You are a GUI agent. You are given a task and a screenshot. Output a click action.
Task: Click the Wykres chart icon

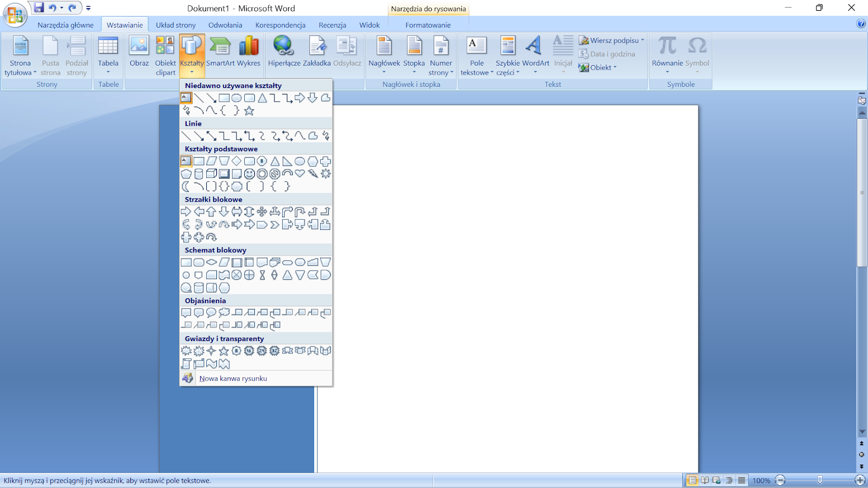[x=248, y=54]
